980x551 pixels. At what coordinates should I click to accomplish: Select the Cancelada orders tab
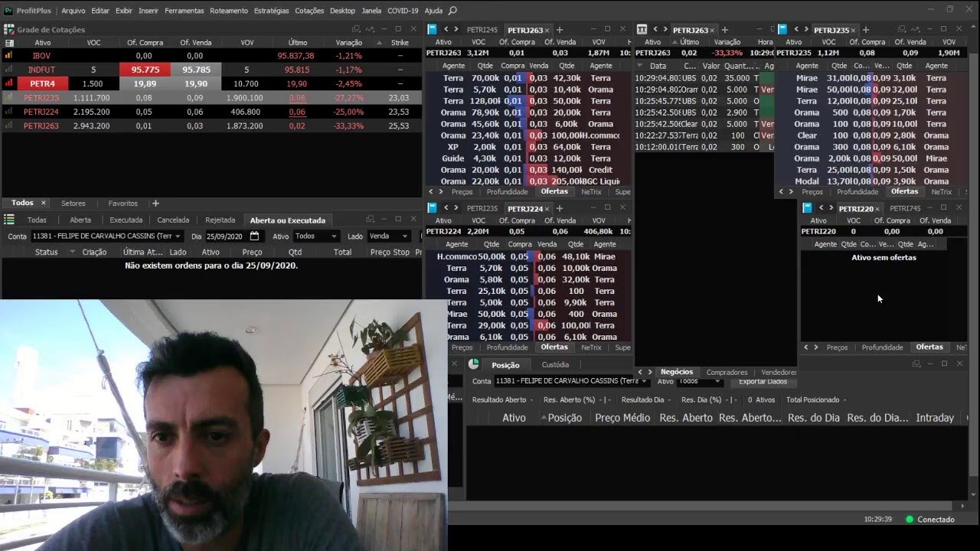tap(173, 220)
